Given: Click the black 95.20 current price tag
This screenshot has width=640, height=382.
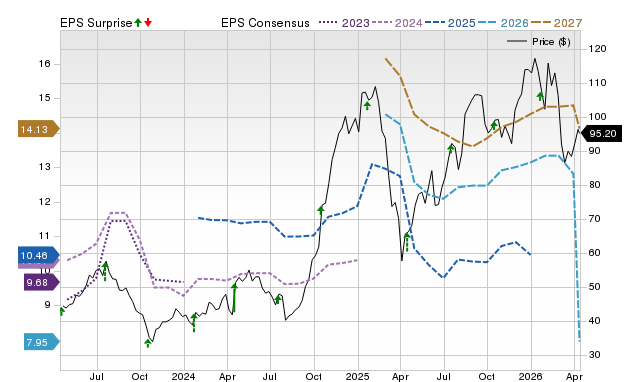Looking at the screenshot, I should pyautogui.click(x=601, y=134).
